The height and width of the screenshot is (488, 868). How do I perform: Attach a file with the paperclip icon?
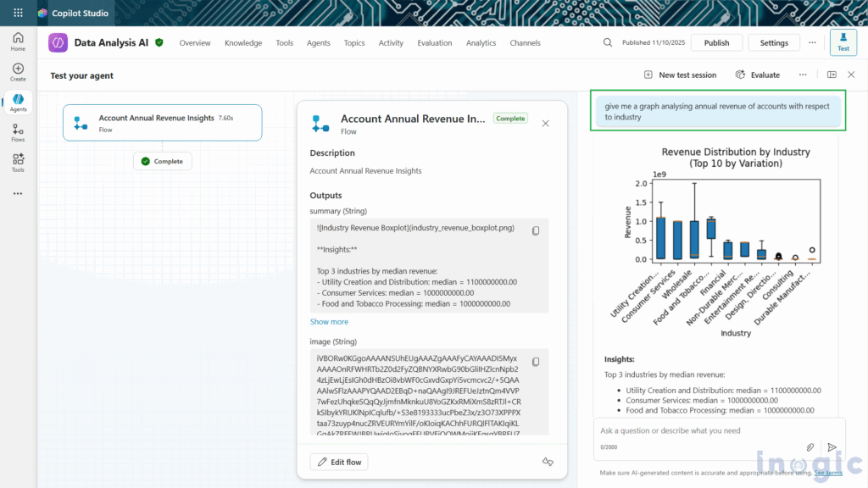810,446
